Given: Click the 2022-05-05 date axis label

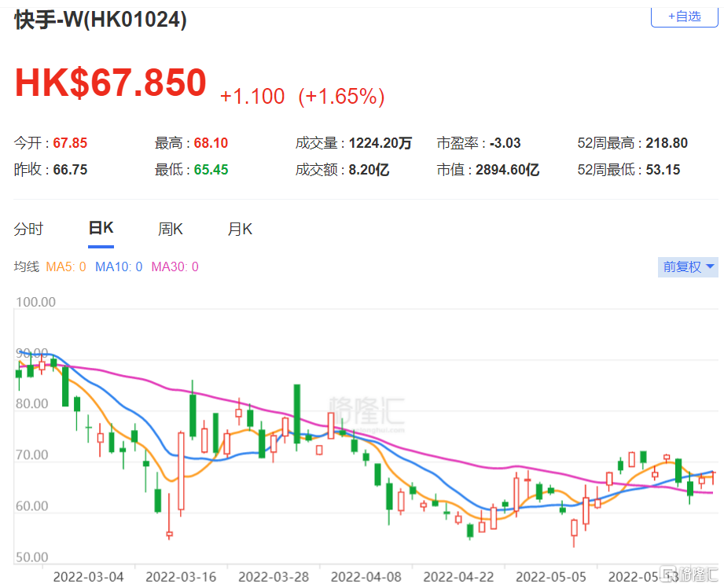Looking at the screenshot, I should pos(551,577).
